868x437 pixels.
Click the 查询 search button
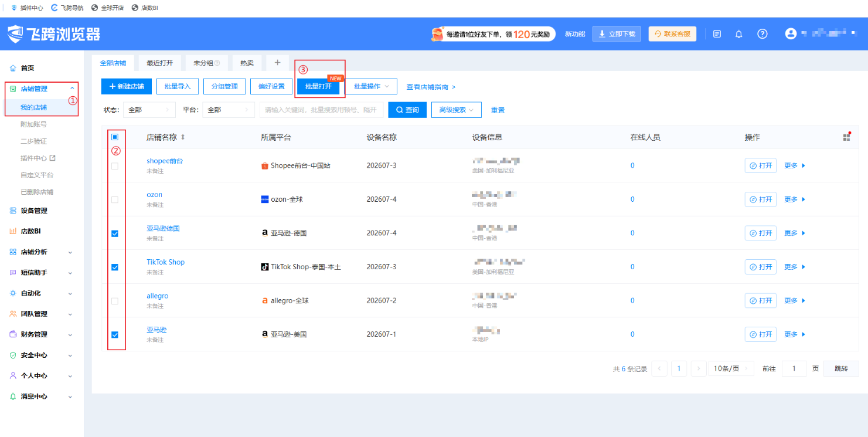coord(407,110)
